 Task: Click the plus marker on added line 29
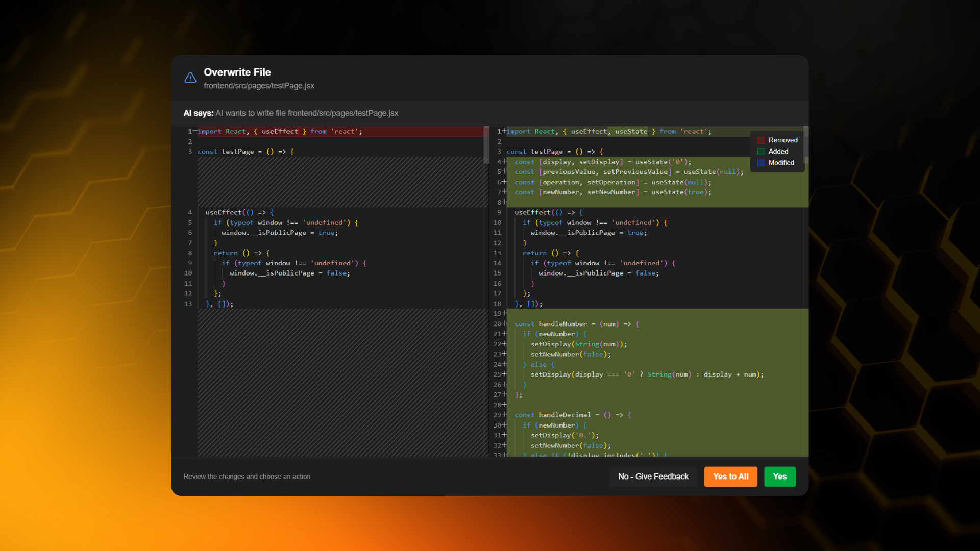tap(504, 415)
